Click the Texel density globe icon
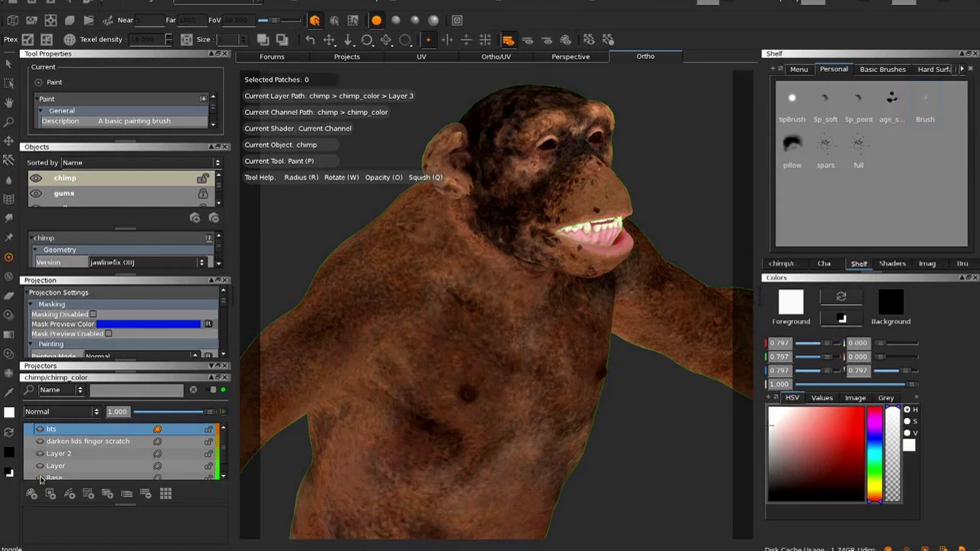The image size is (980, 551). pyautogui.click(x=70, y=40)
